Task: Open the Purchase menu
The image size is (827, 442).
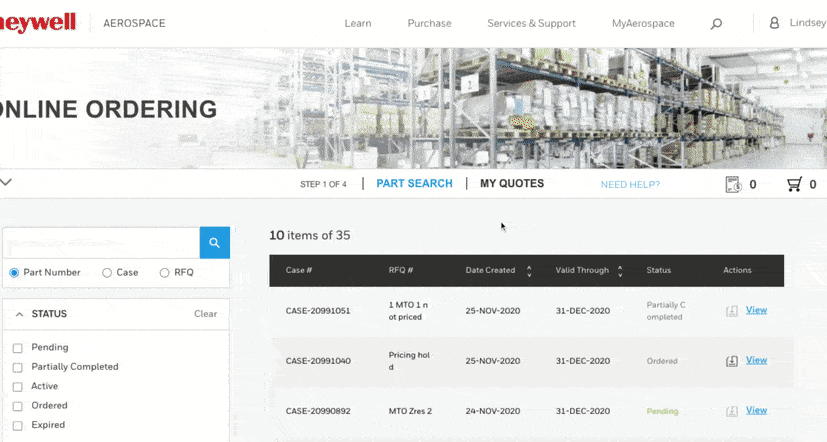Action: tap(429, 23)
